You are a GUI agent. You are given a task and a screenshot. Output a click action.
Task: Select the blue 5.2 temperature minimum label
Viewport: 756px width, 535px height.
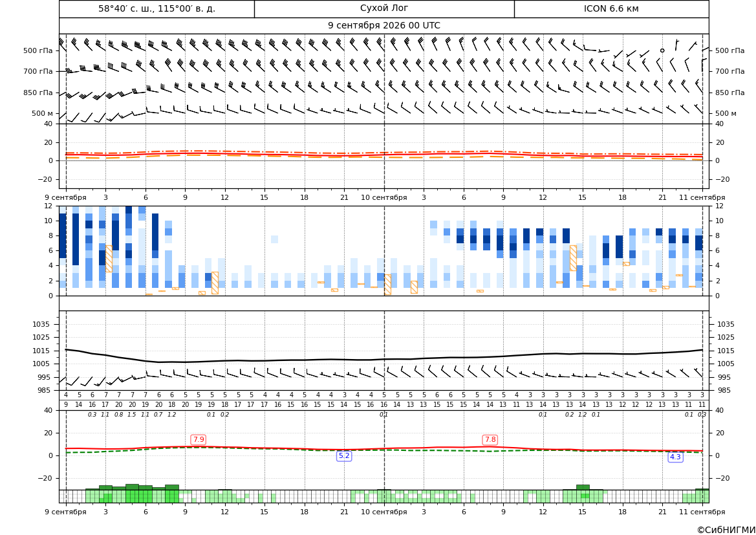coord(344,456)
